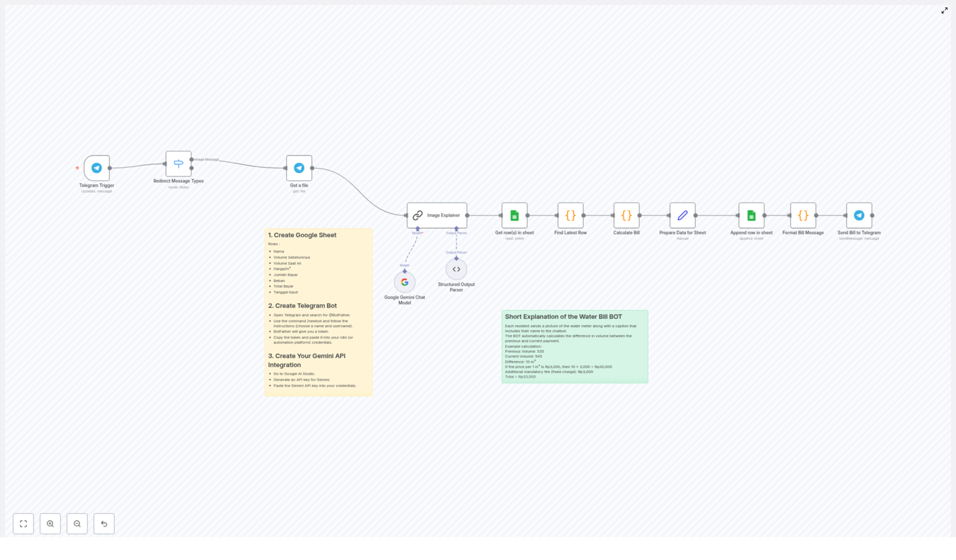
Task: Zoom in on the workflow canvas
Action: [50, 524]
